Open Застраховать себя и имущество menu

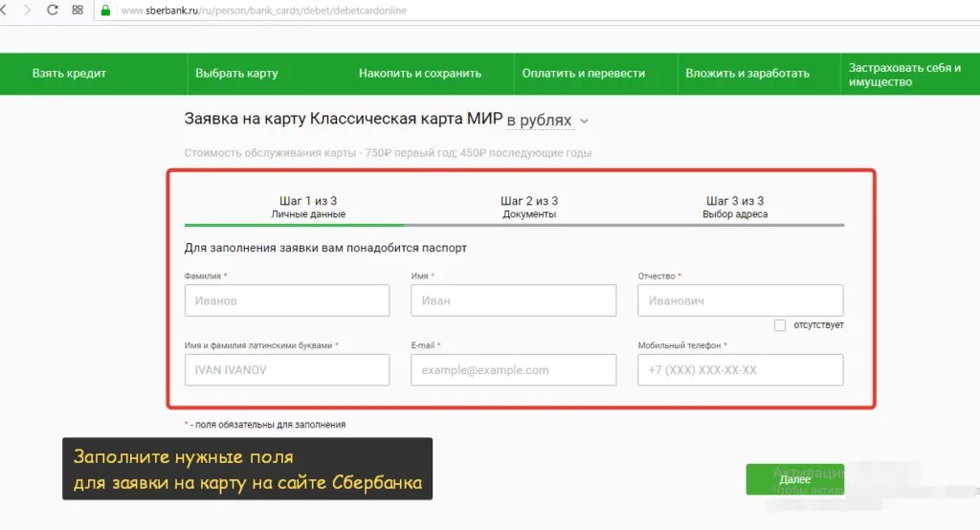tap(905, 75)
